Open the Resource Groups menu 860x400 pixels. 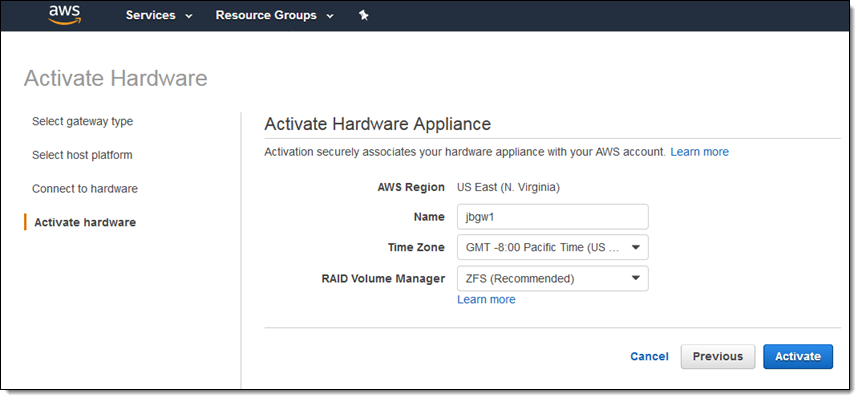[x=274, y=16]
